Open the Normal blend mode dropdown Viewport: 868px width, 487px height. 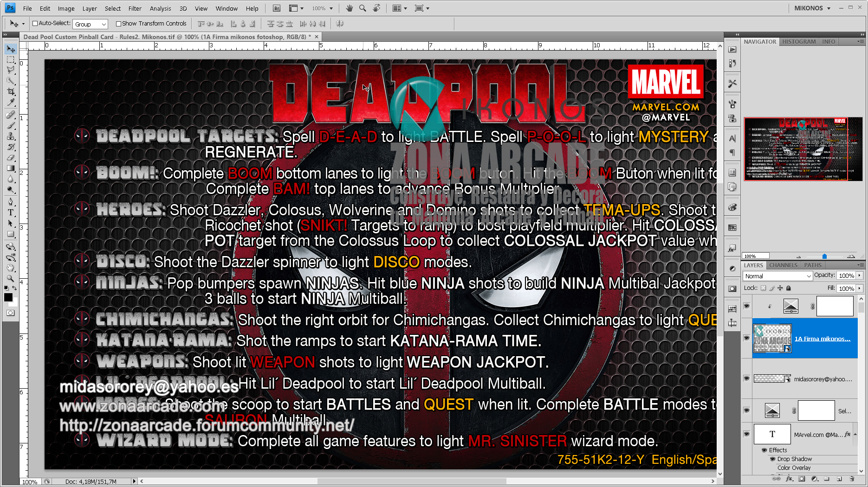[777, 276]
